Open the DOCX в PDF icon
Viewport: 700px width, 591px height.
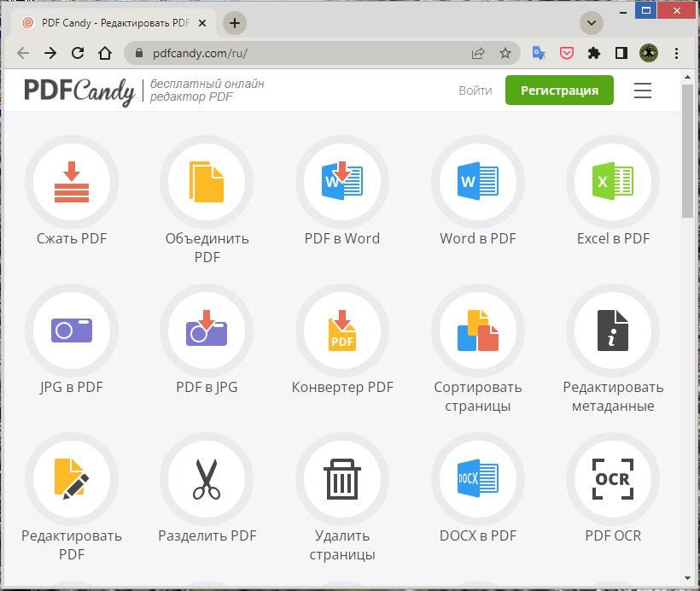pos(478,479)
